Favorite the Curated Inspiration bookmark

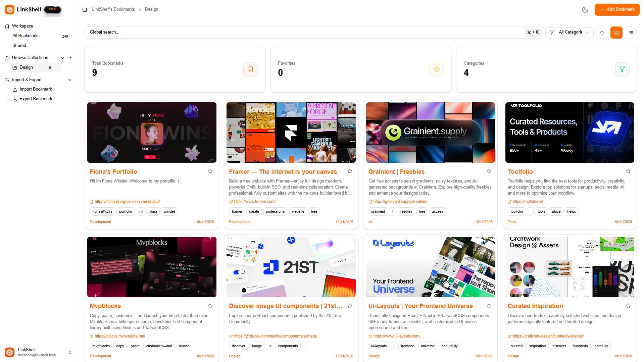pyautogui.click(x=628, y=306)
